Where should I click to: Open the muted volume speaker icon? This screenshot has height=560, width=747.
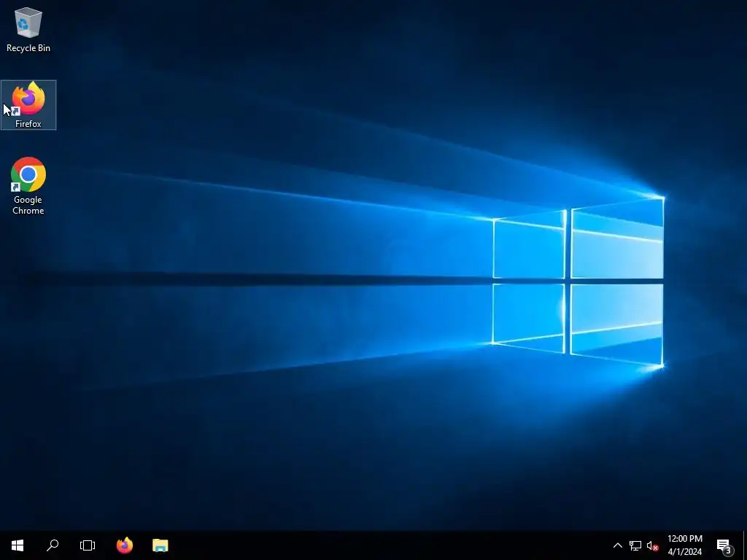pos(652,545)
